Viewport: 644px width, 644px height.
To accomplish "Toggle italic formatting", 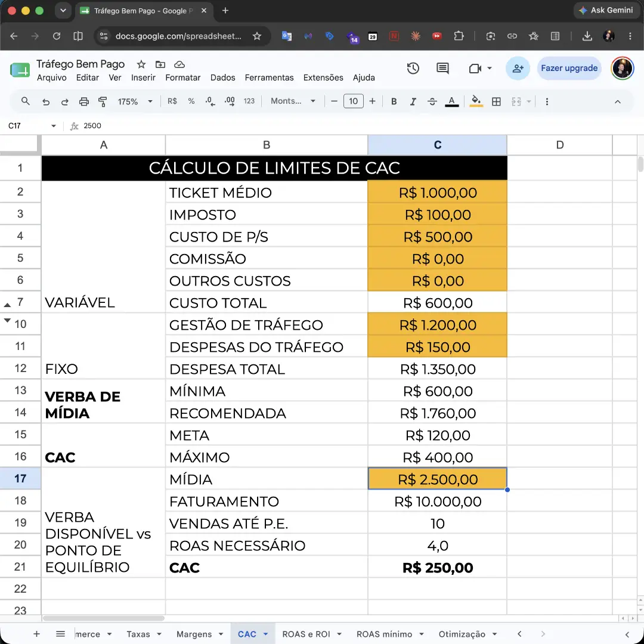I will [x=413, y=101].
